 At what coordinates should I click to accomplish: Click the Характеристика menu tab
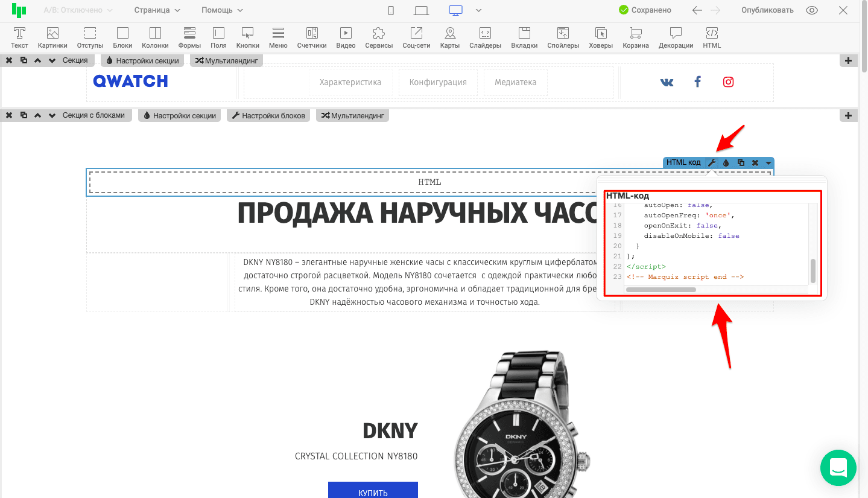pos(350,83)
